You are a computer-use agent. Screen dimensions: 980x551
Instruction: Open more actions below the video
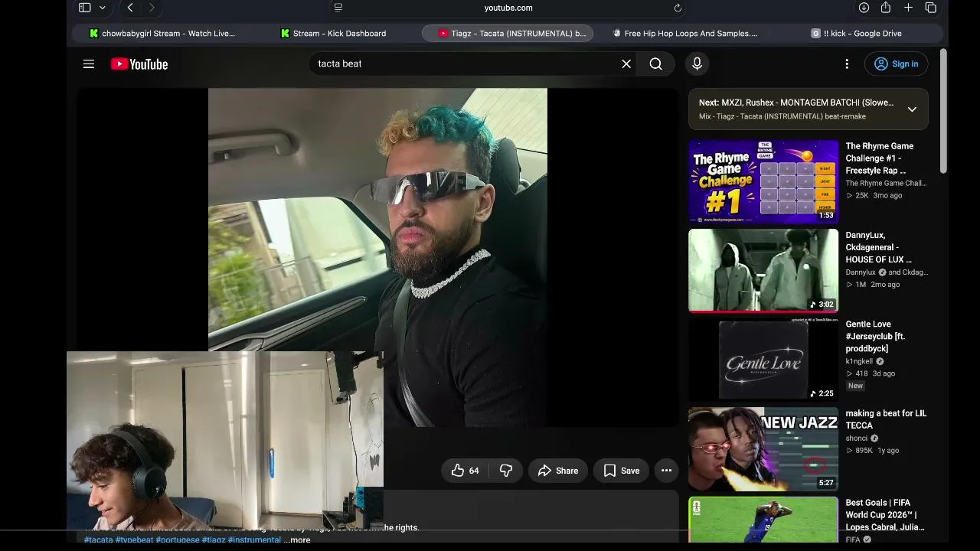click(666, 471)
